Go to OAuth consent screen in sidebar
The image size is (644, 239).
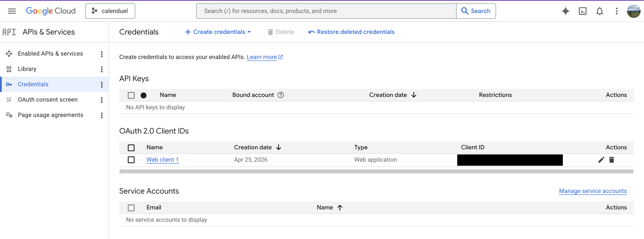47,100
